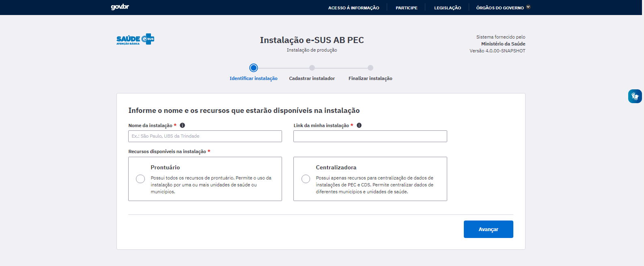Click the last step dot indicator

click(370, 68)
